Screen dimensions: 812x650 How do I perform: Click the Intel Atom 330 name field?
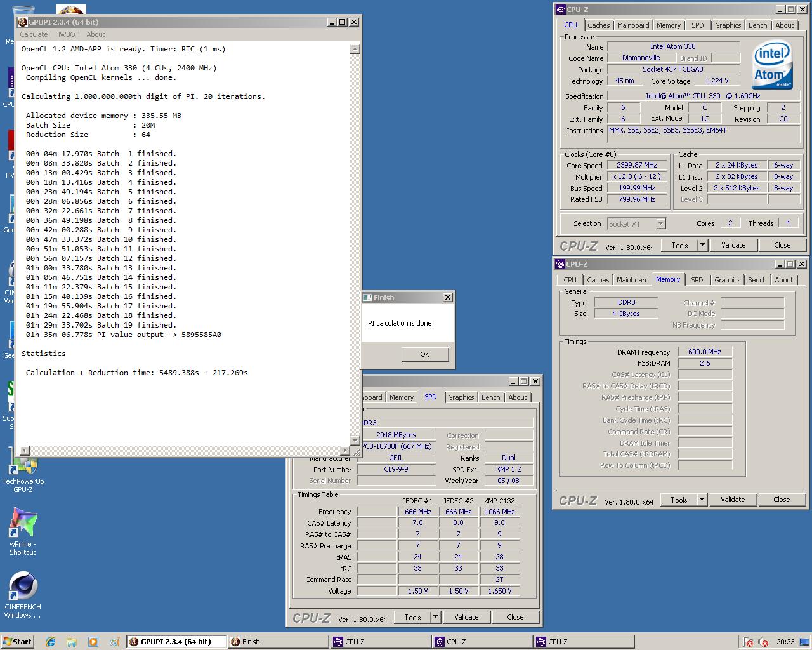(673, 46)
